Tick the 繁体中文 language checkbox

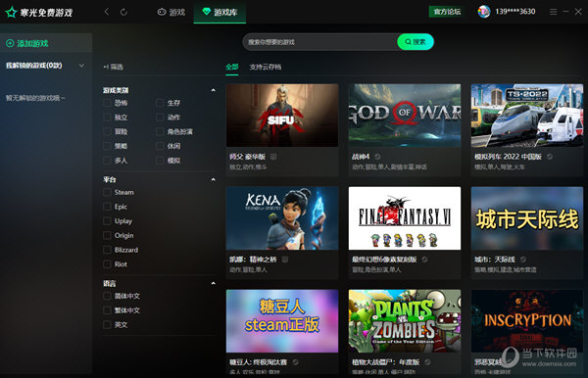107,310
